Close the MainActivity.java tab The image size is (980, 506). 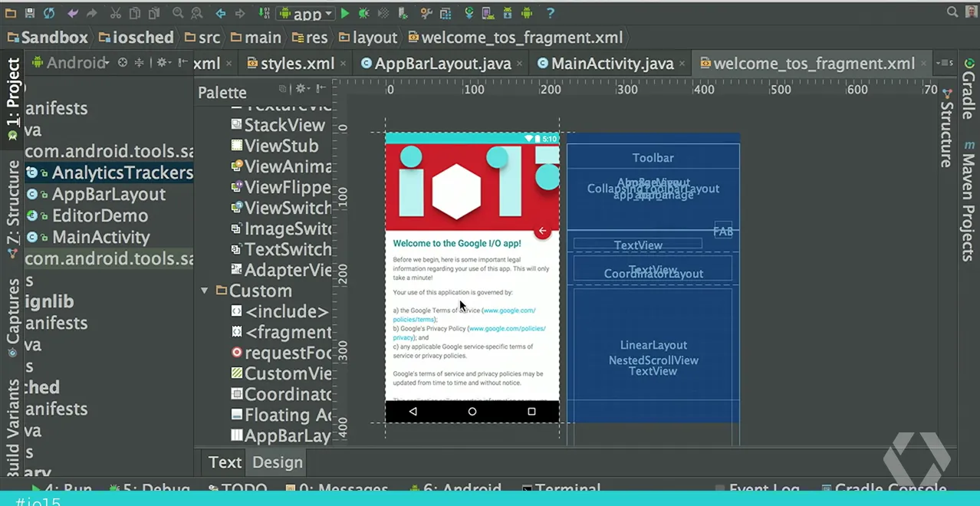coord(682,64)
